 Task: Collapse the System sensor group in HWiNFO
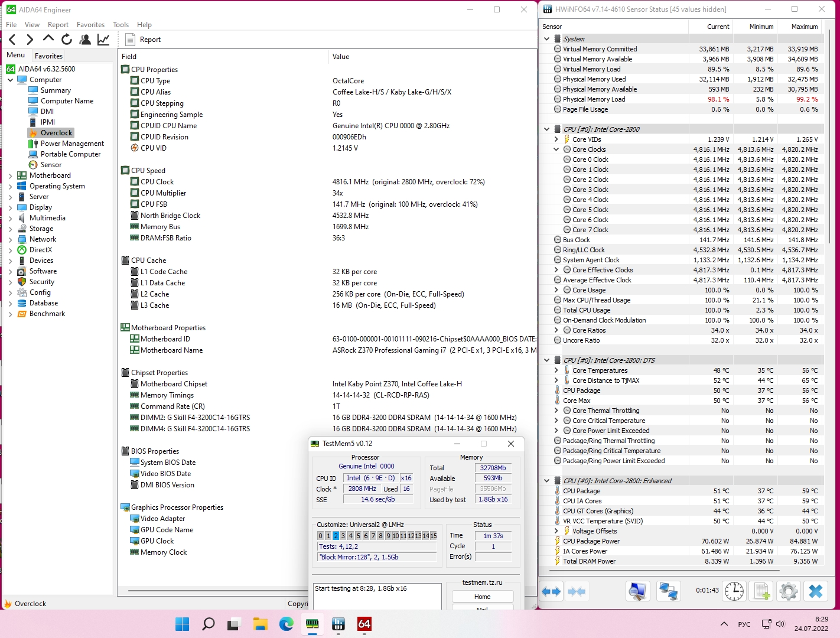click(x=546, y=39)
